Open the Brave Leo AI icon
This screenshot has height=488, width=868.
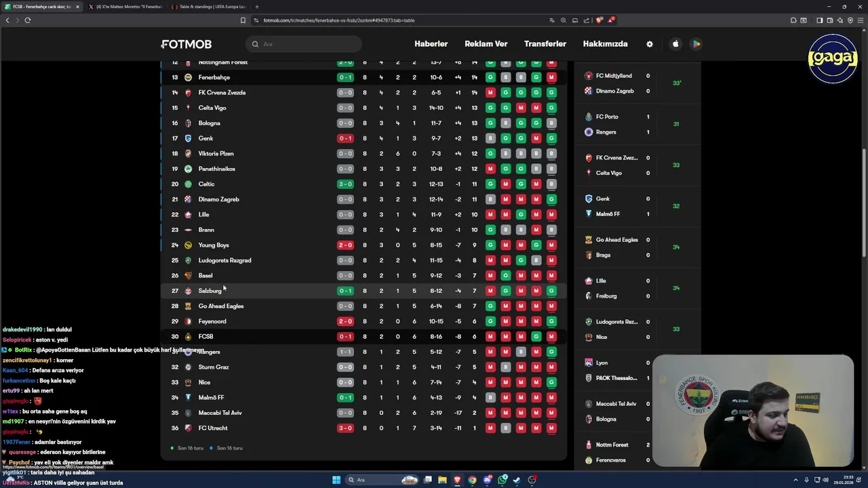(x=840, y=20)
